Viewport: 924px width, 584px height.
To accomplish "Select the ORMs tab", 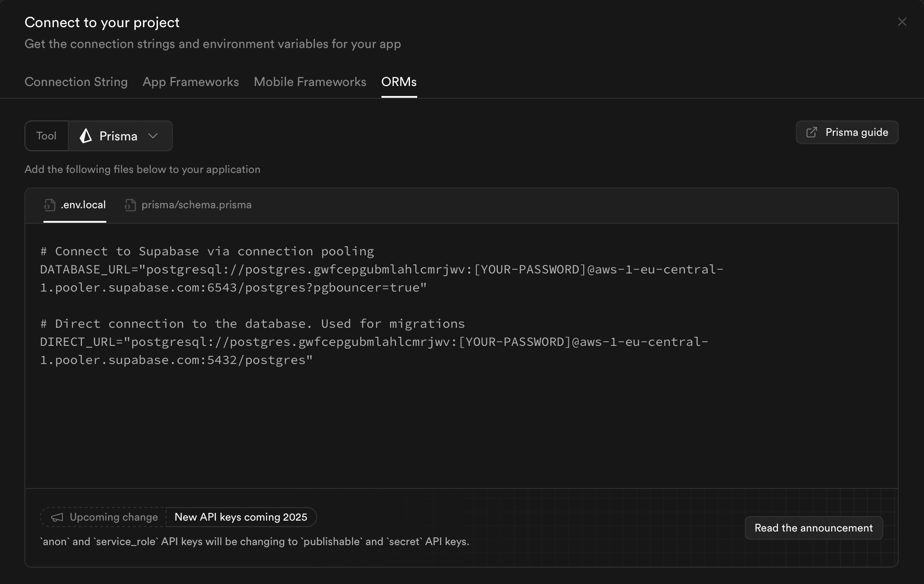I will coord(399,82).
